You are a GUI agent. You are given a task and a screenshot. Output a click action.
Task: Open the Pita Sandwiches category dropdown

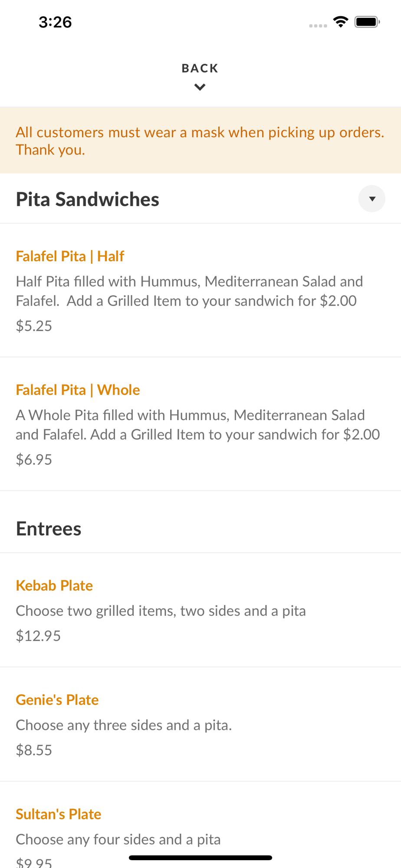[x=371, y=199]
